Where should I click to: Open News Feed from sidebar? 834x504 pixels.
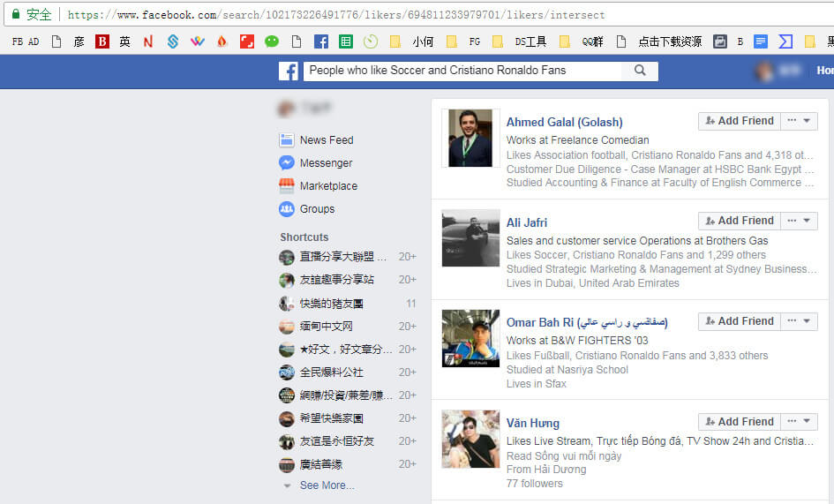[x=326, y=140]
